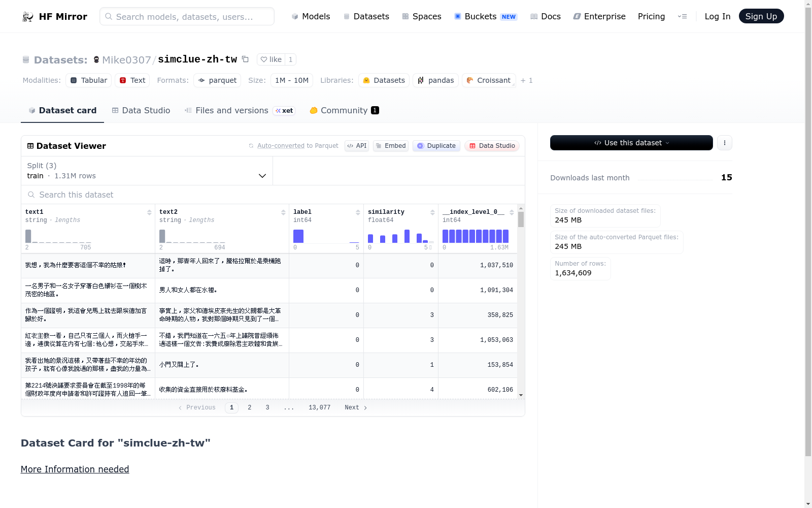Click the Duplicate button
812x508 pixels.
pos(436,146)
